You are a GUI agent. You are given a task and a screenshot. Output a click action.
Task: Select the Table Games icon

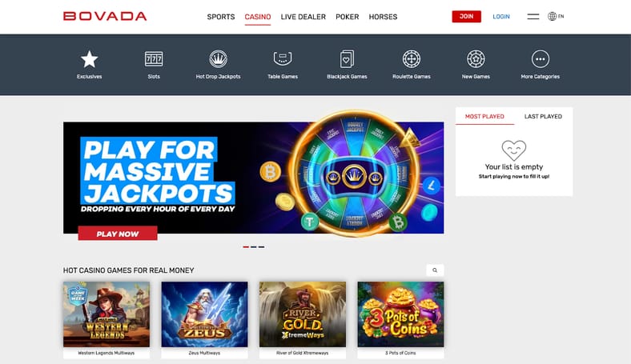[x=283, y=58]
